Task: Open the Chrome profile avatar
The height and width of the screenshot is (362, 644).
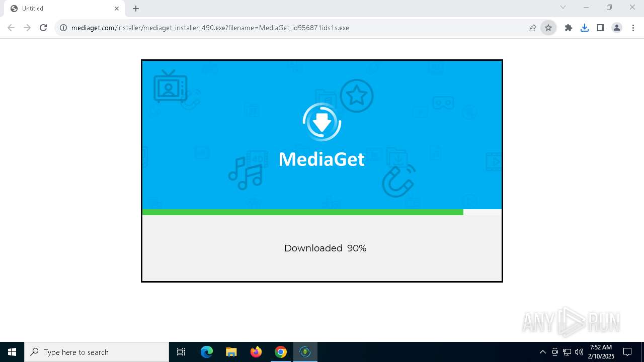Action: coord(617,28)
